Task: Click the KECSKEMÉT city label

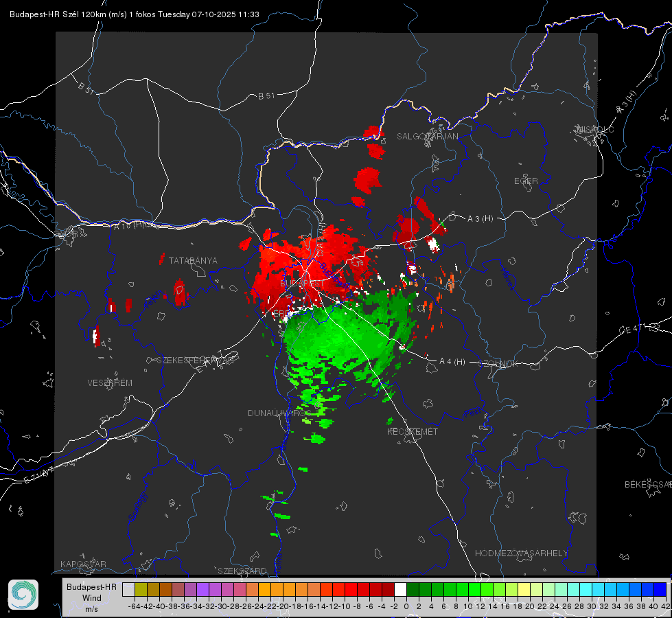Action: [413, 431]
